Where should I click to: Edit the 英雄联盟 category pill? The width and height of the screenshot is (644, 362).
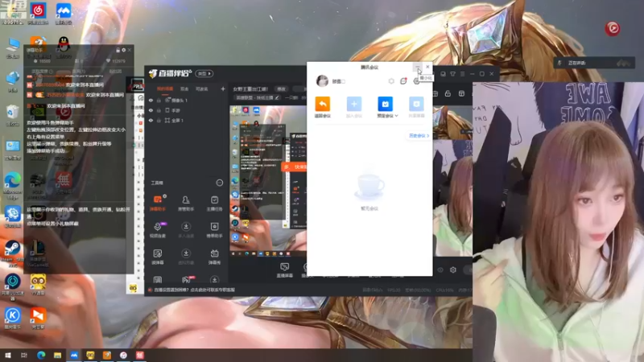click(x=258, y=97)
